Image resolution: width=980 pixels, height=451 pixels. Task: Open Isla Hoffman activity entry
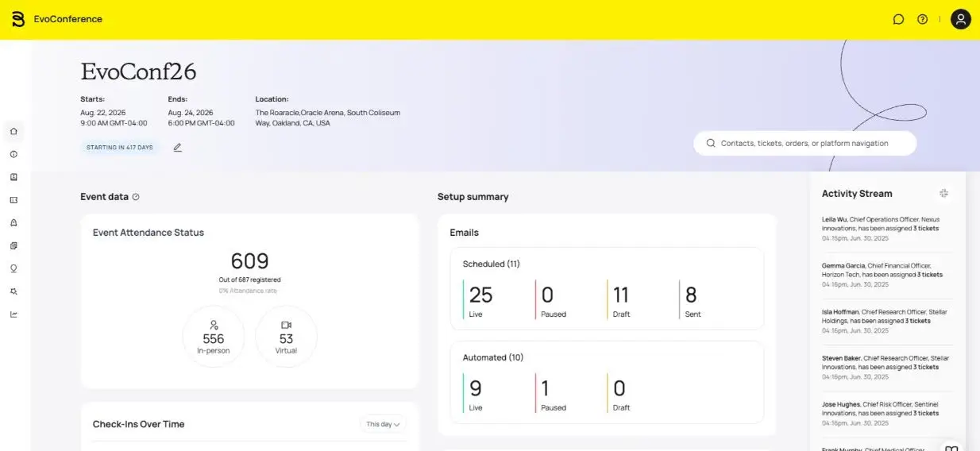pyautogui.click(x=887, y=321)
